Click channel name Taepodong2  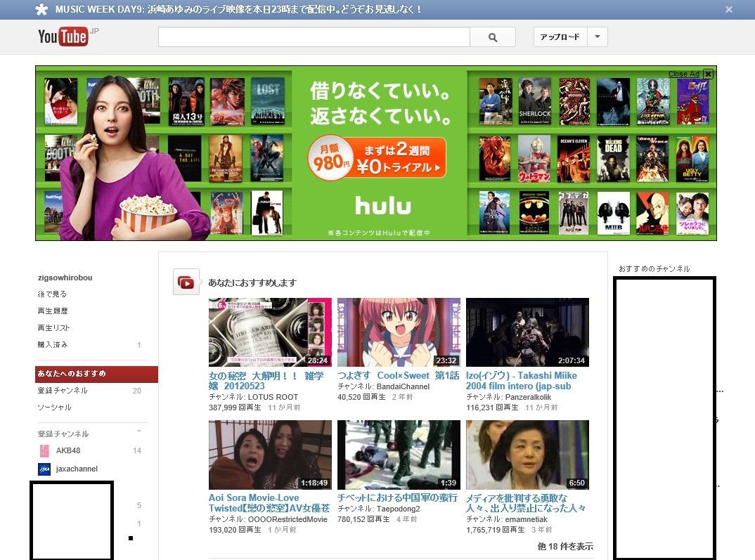pyautogui.click(x=398, y=509)
